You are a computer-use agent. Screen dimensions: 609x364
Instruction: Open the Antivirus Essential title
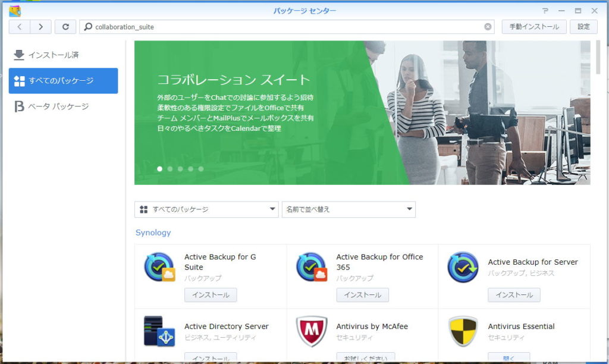521,327
